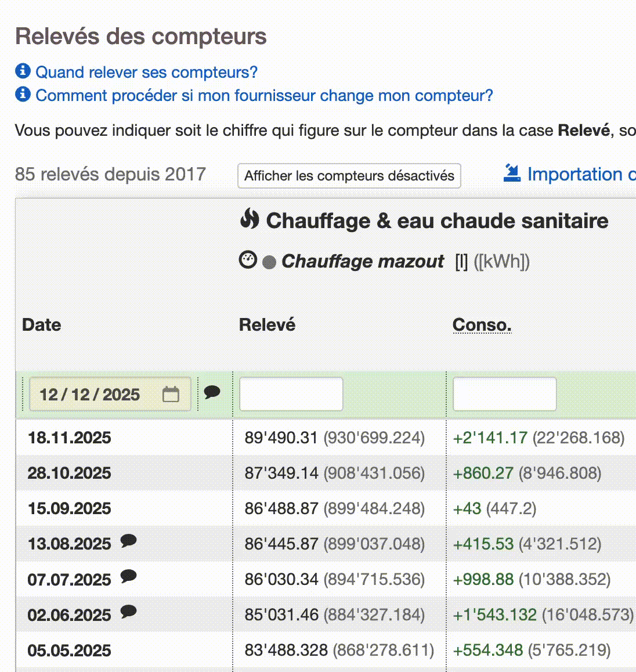Click the Conso. input field

(x=504, y=395)
